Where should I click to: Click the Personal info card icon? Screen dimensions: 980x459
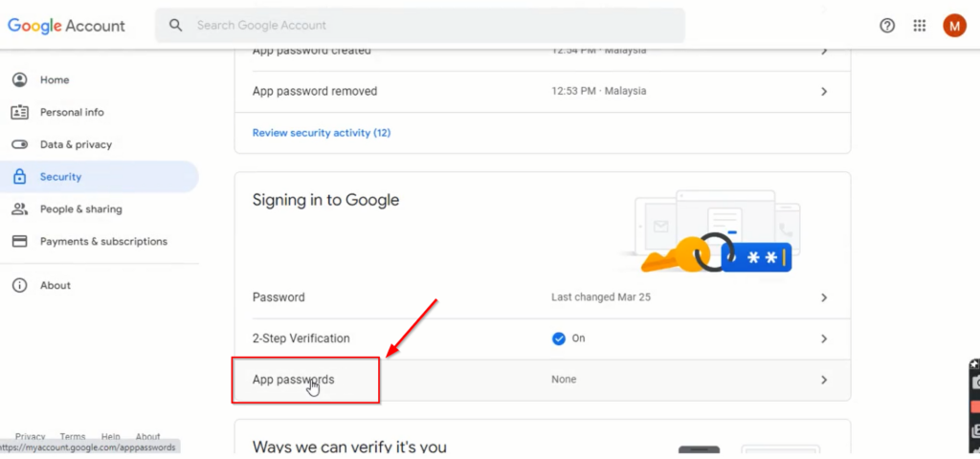[20, 113]
